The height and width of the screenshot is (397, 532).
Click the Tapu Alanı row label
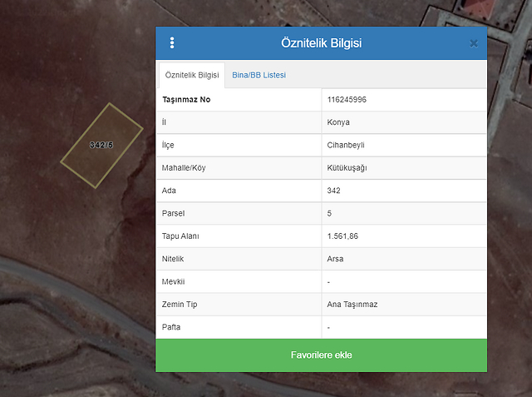[181, 236]
